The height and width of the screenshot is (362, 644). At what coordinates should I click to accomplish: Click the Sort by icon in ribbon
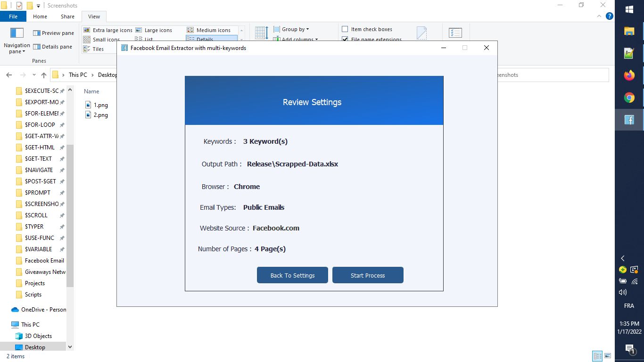click(x=262, y=33)
